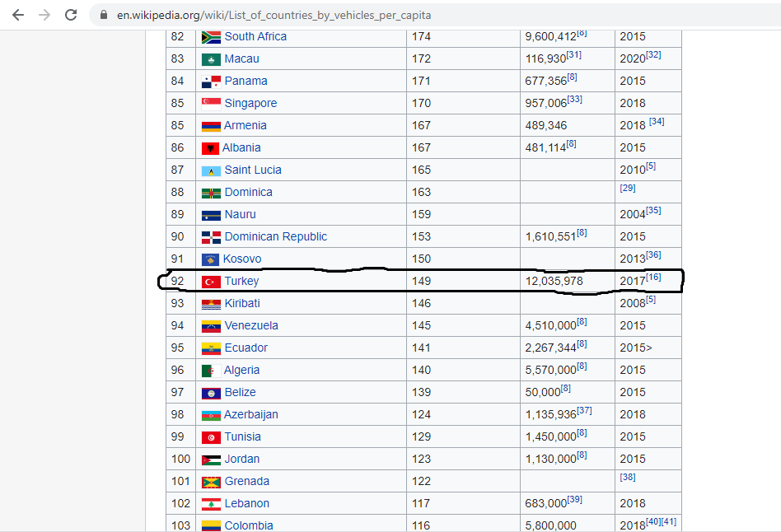Viewport: 781px width, 532px height.
Task: Open the Panama article link
Action: coord(246,81)
